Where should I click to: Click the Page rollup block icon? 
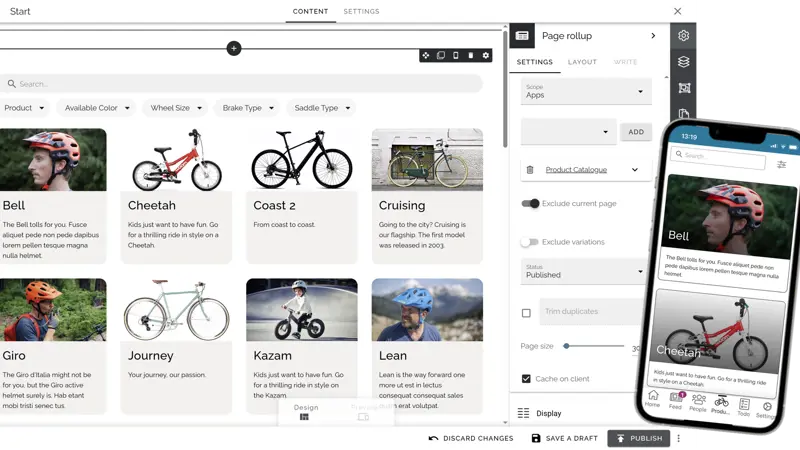coord(522,36)
